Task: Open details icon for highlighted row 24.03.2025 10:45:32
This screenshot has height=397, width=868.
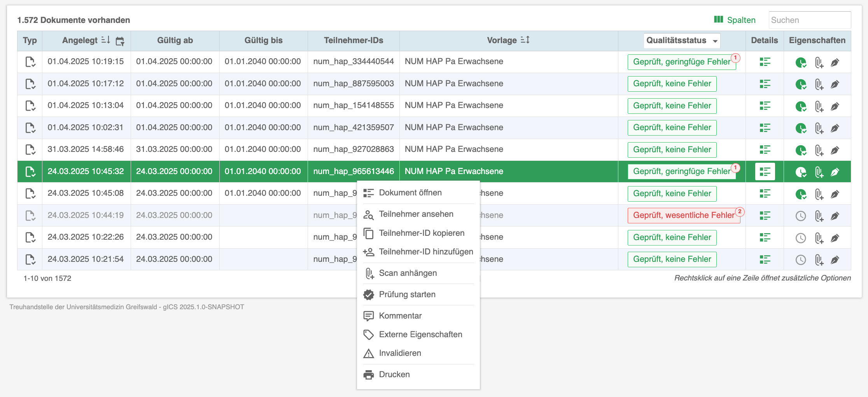Action: pyautogui.click(x=765, y=172)
